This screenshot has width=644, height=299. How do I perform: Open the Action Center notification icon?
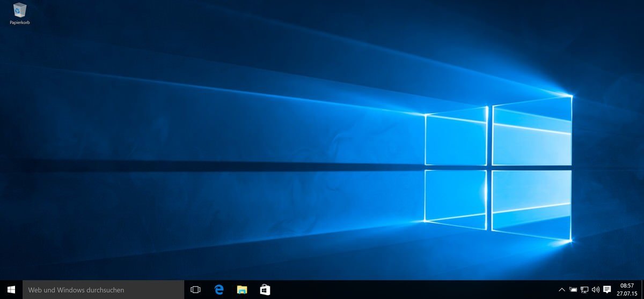[607, 290]
